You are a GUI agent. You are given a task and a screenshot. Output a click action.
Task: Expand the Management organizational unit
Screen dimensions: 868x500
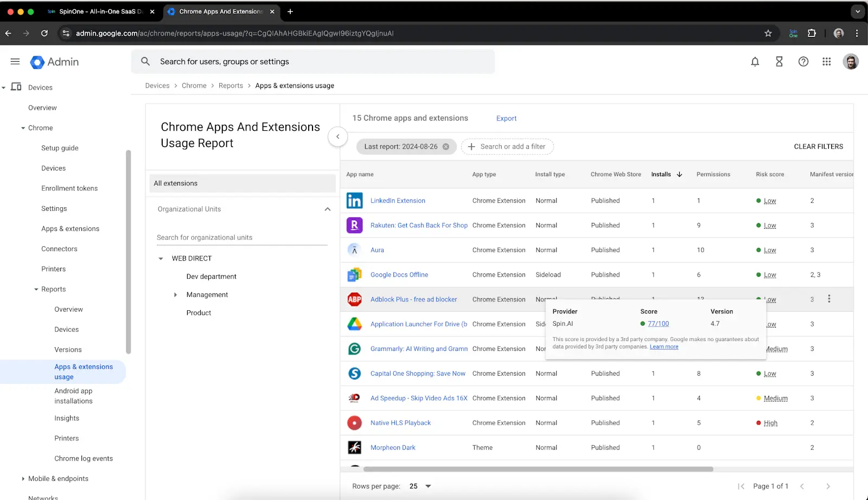[x=175, y=295]
